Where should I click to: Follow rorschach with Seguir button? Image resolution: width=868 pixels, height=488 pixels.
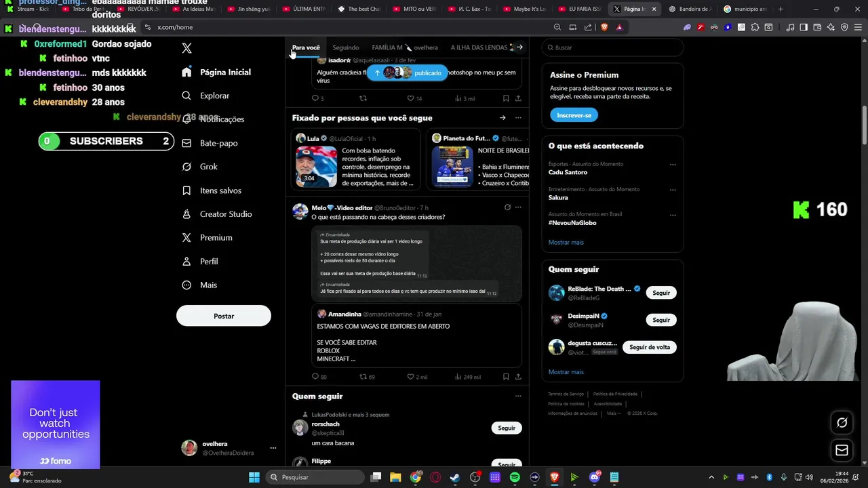click(x=507, y=428)
